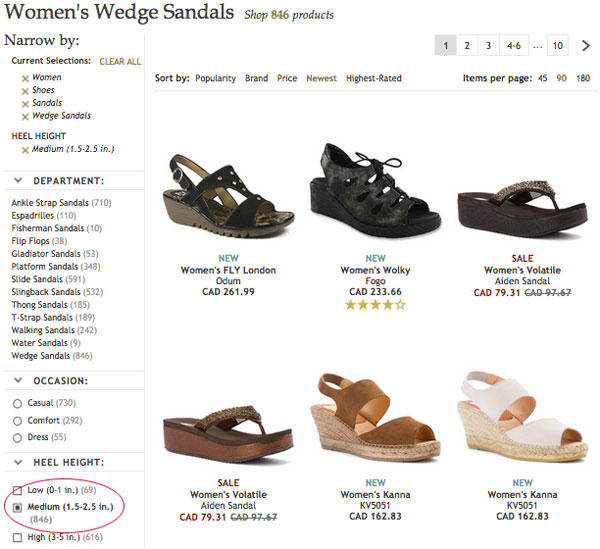The height and width of the screenshot is (549, 600).
Task: Uncheck the Medium (1.5-2.5 in.) heel checkbox
Action: pyautogui.click(x=17, y=508)
